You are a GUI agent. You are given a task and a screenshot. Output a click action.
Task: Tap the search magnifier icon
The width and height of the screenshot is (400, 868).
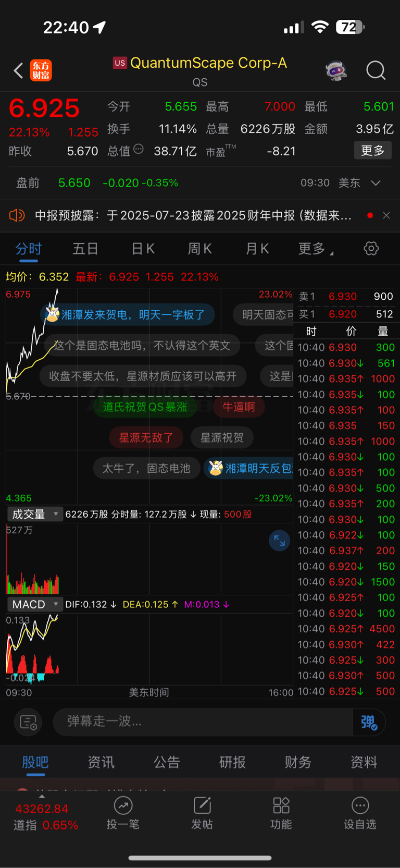coord(376,70)
